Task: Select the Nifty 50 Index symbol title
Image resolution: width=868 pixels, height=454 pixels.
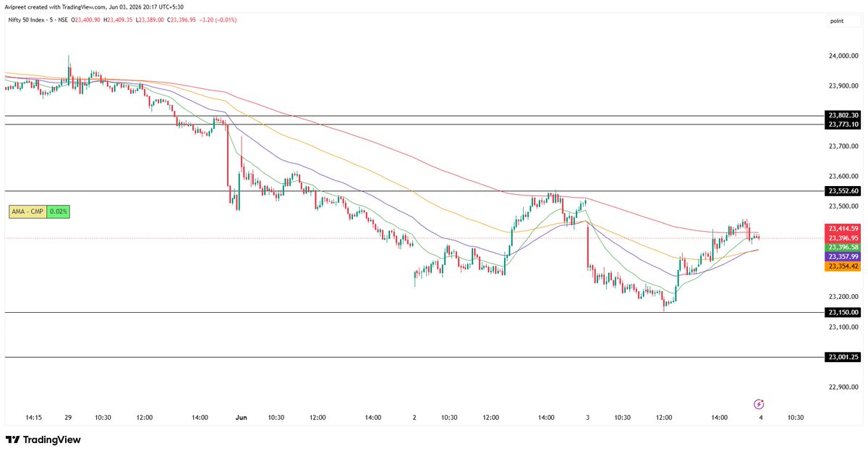Action: (38, 20)
